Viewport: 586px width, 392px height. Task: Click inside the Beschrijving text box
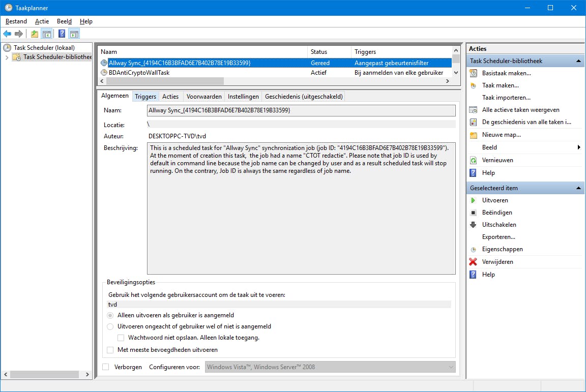tap(301, 208)
